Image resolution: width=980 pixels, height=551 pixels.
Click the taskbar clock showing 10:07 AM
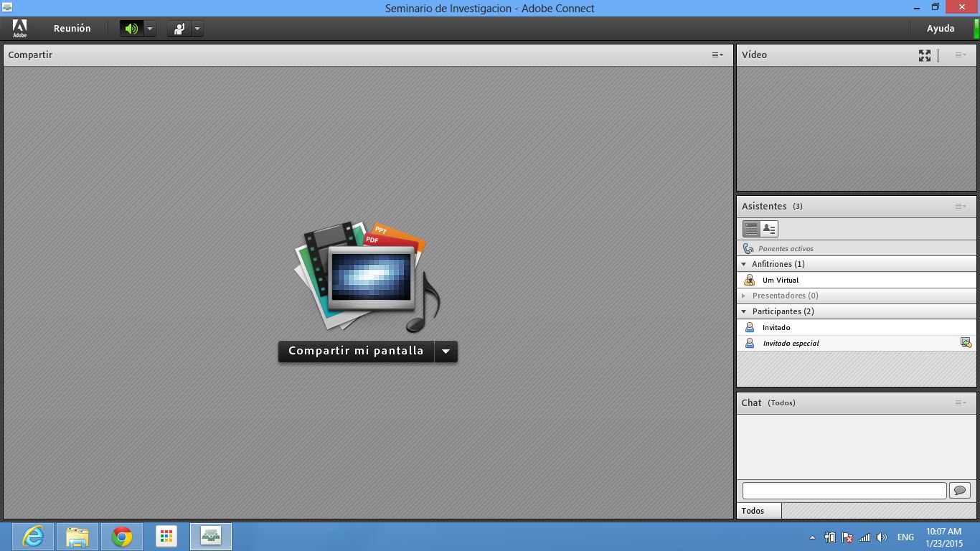pyautogui.click(x=943, y=537)
